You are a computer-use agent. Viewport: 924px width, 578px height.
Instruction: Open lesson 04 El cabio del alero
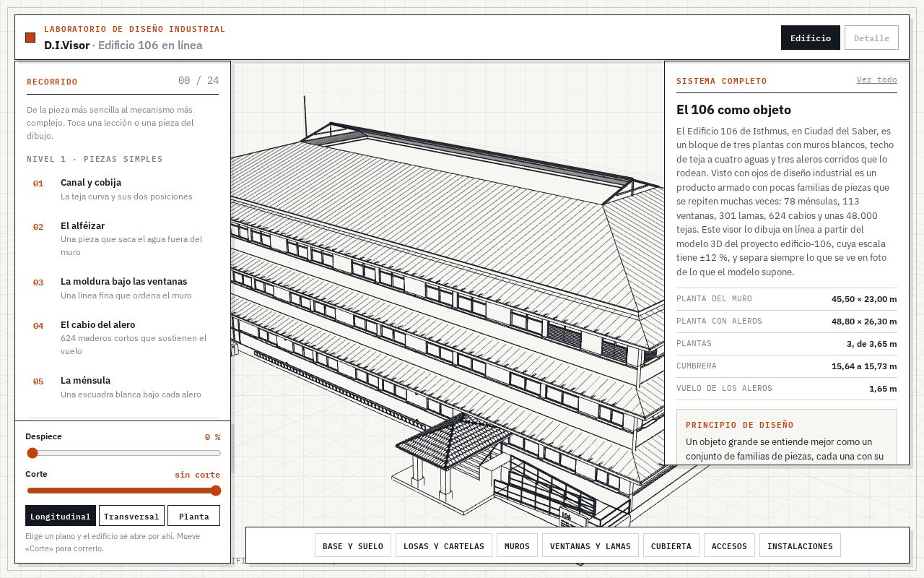point(123,337)
